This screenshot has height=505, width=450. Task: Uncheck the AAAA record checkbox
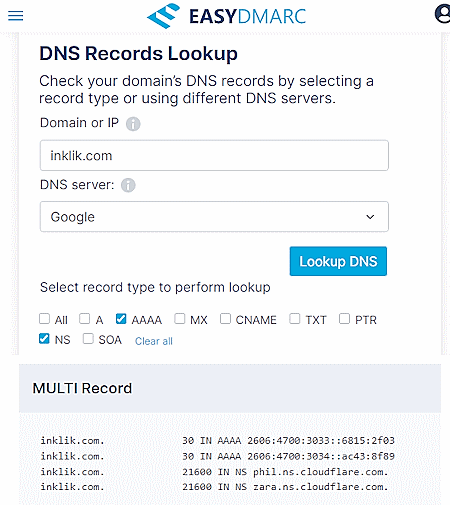point(121,319)
